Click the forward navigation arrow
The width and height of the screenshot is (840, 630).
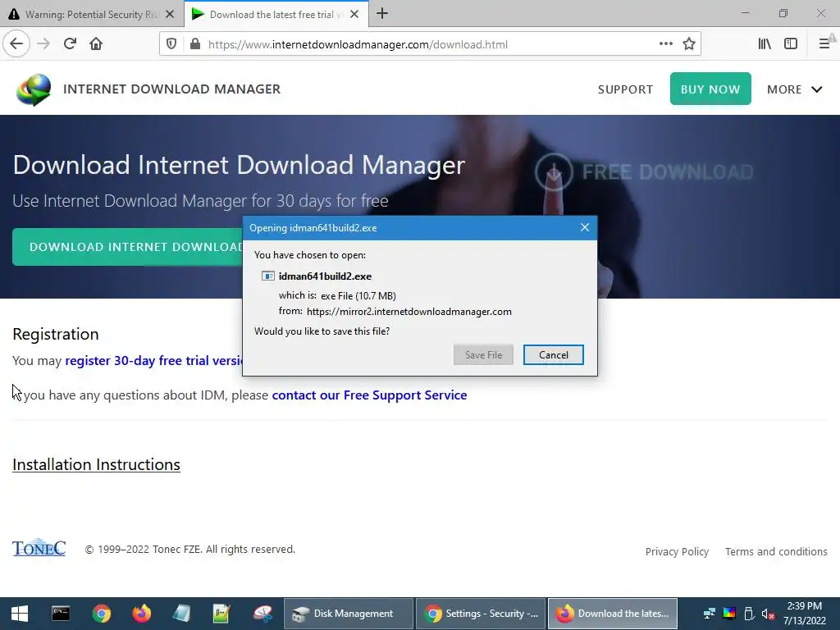(43, 44)
